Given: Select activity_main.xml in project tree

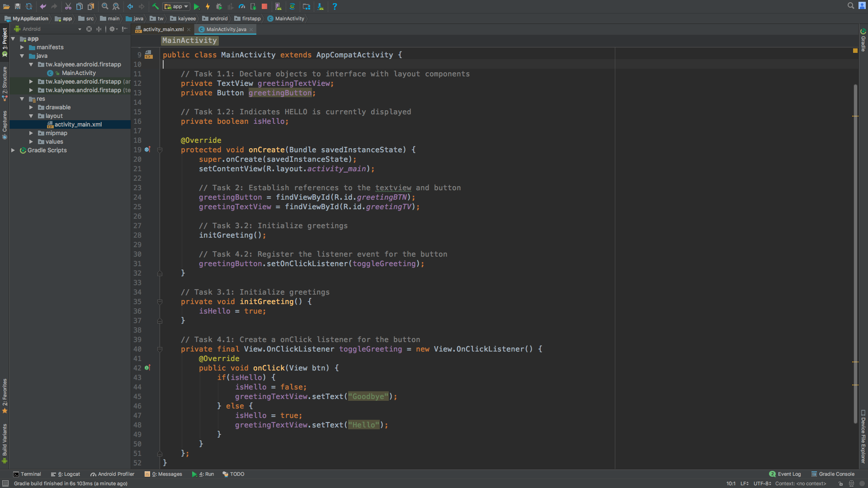Looking at the screenshot, I should [x=78, y=125].
